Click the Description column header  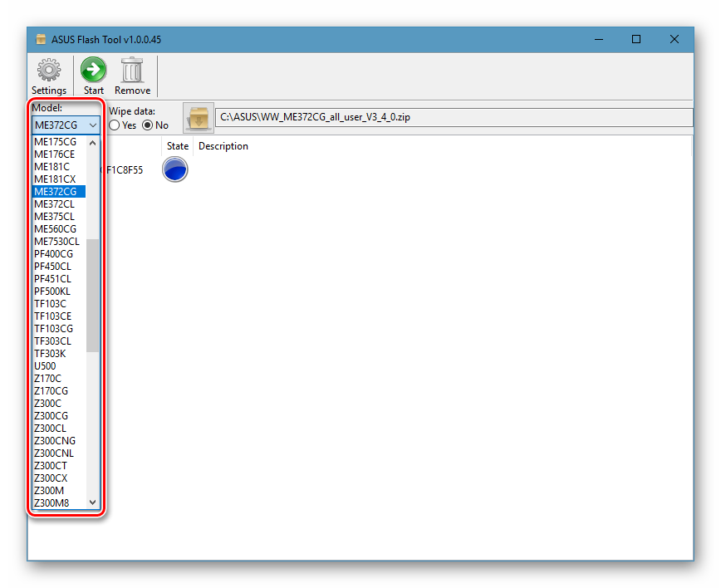point(223,146)
